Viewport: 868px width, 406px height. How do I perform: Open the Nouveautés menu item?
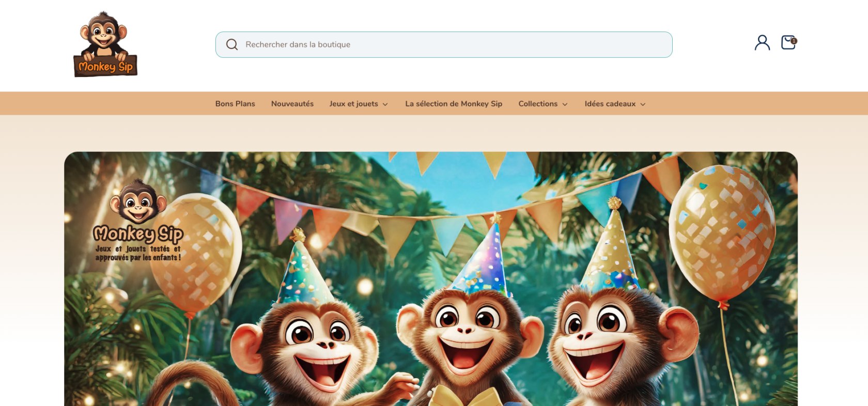tap(292, 104)
